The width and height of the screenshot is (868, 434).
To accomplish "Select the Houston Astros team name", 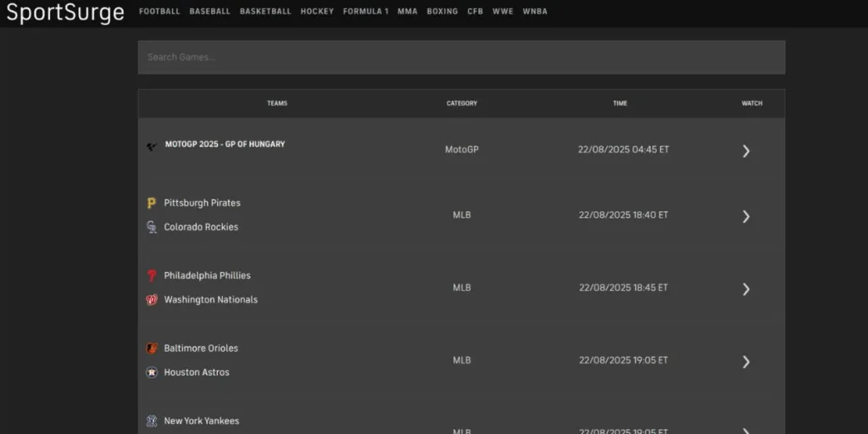I will coord(197,372).
